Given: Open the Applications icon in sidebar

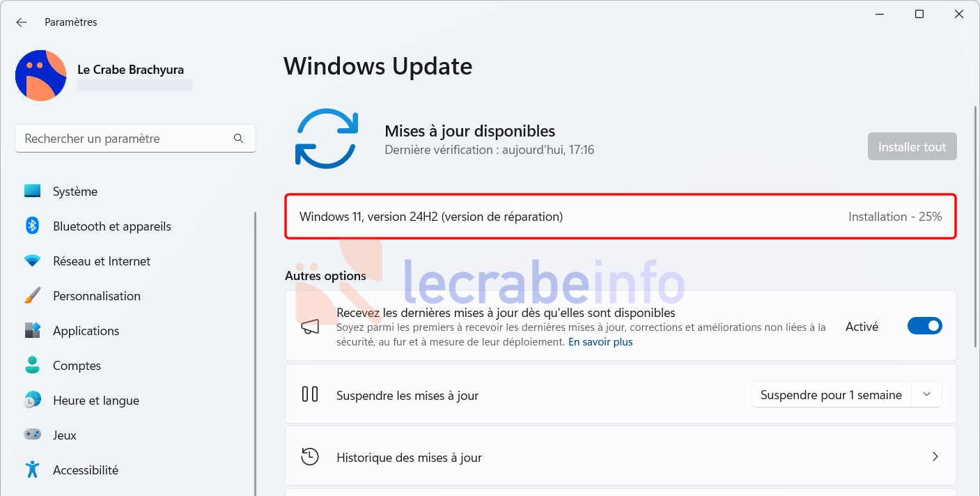Looking at the screenshot, I should 32,330.
